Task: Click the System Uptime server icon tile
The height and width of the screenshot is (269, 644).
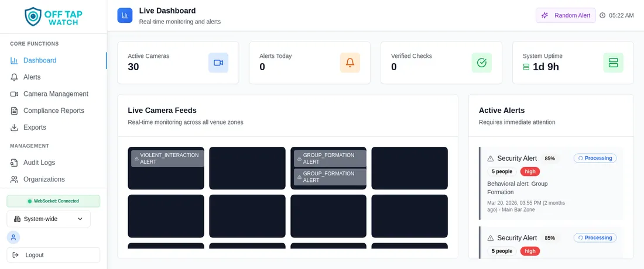Action: pyautogui.click(x=613, y=63)
